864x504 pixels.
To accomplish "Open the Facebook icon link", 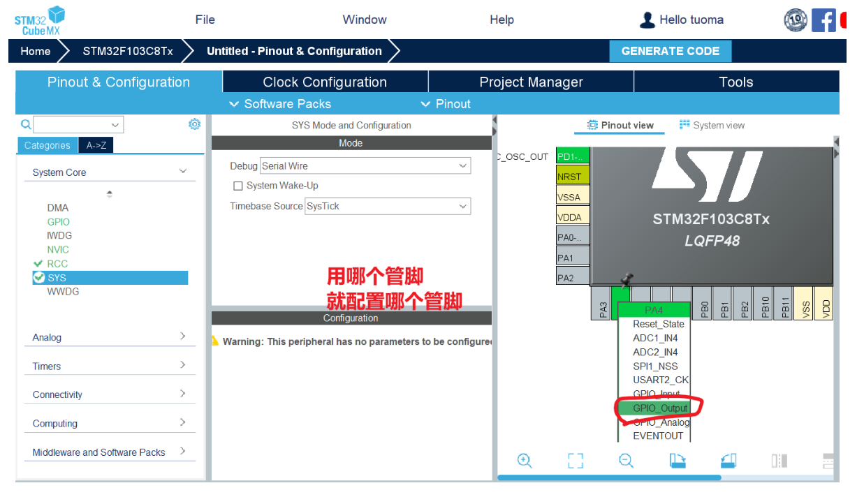I will click(x=823, y=20).
